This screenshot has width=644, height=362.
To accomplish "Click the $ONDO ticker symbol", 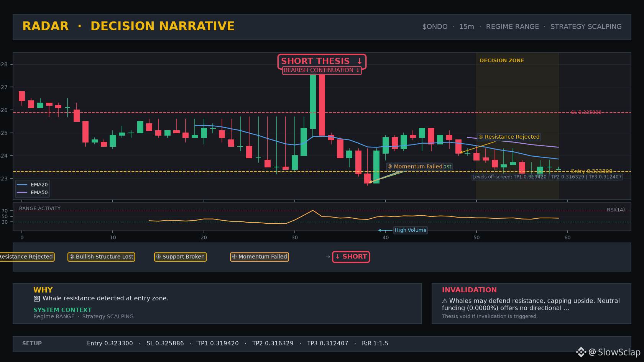I will pyautogui.click(x=435, y=27).
